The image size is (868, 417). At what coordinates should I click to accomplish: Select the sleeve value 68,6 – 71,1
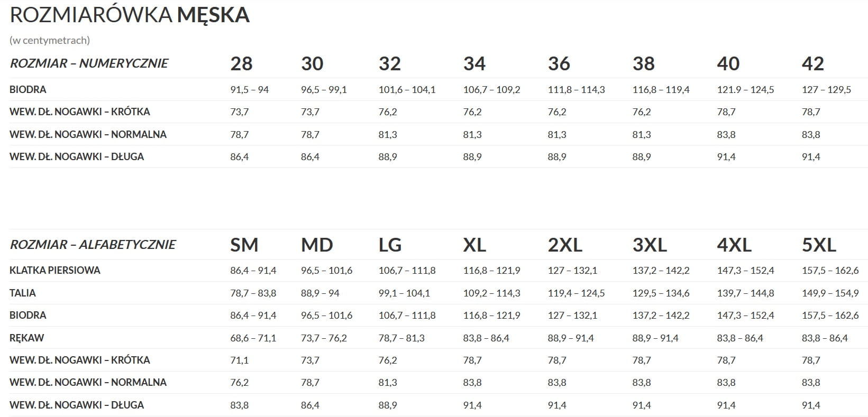[x=253, y=338]
